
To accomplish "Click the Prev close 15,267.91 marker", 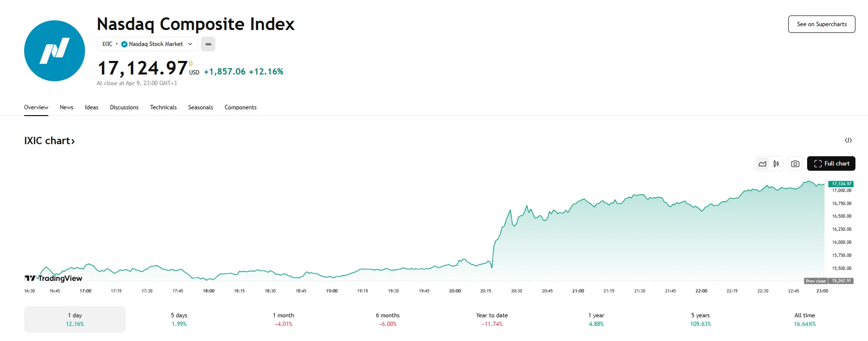I will point(828,280).
